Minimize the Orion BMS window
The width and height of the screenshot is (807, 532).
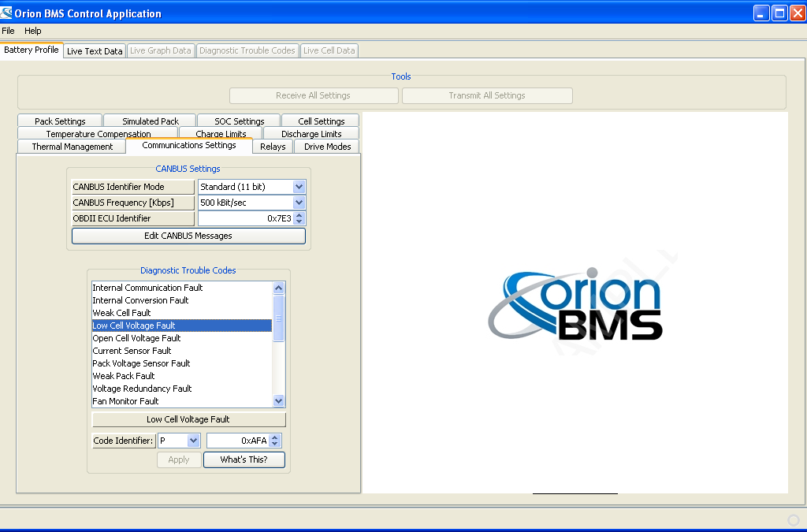pyautogui.click(x=761, y=13)
